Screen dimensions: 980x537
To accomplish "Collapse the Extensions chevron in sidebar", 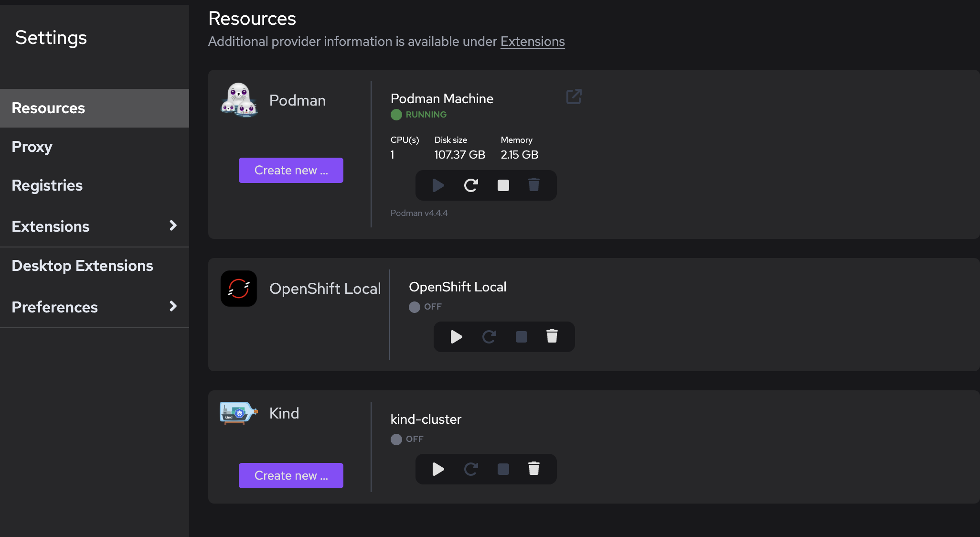I will 173,226.
